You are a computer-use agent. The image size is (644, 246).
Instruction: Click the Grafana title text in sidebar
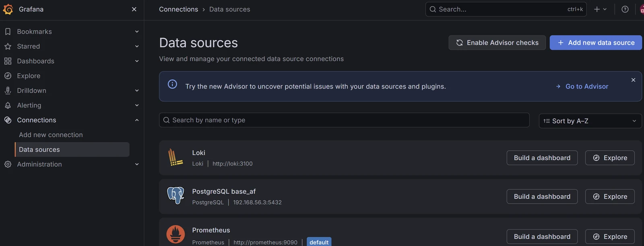31,9
